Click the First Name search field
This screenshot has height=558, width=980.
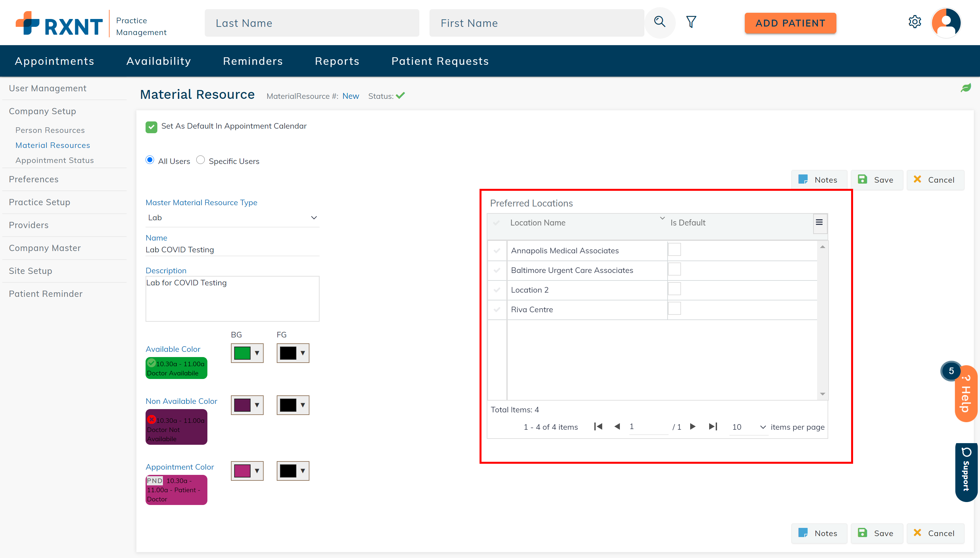536,23
